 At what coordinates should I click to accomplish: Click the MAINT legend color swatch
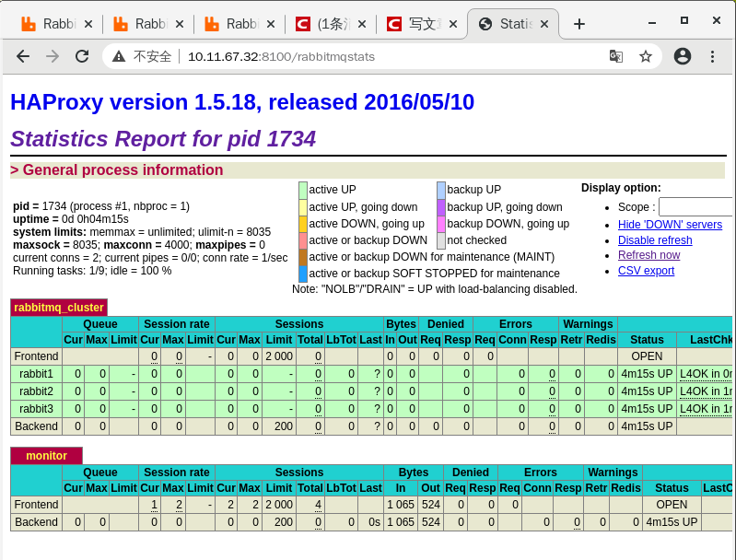[303, 257]
